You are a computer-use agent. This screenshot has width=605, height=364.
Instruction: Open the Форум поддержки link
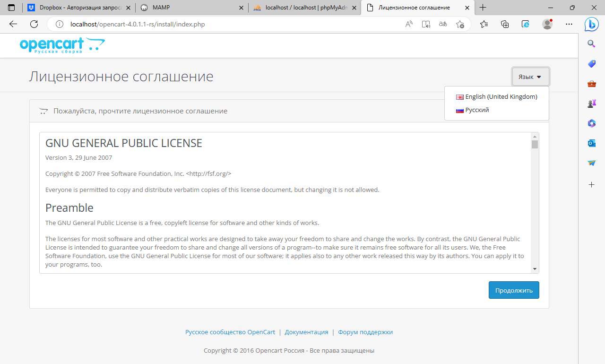pyautogui.click(x=365, y=332)
